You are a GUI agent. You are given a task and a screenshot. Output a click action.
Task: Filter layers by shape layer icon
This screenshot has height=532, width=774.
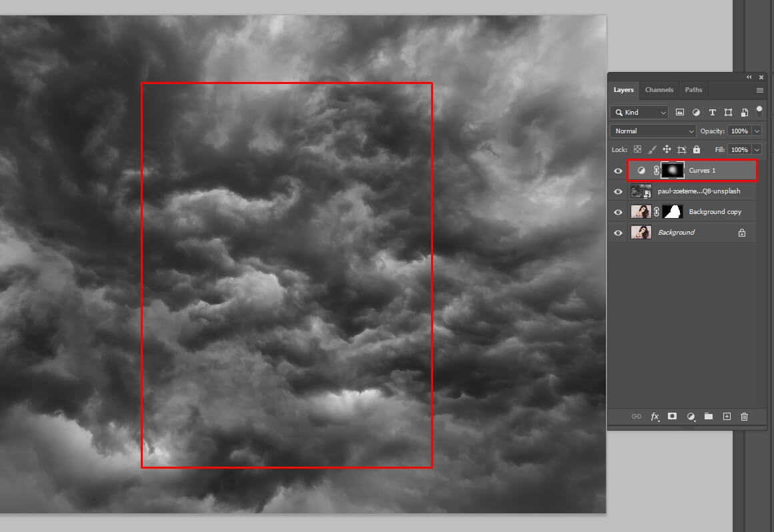point(728,113)
